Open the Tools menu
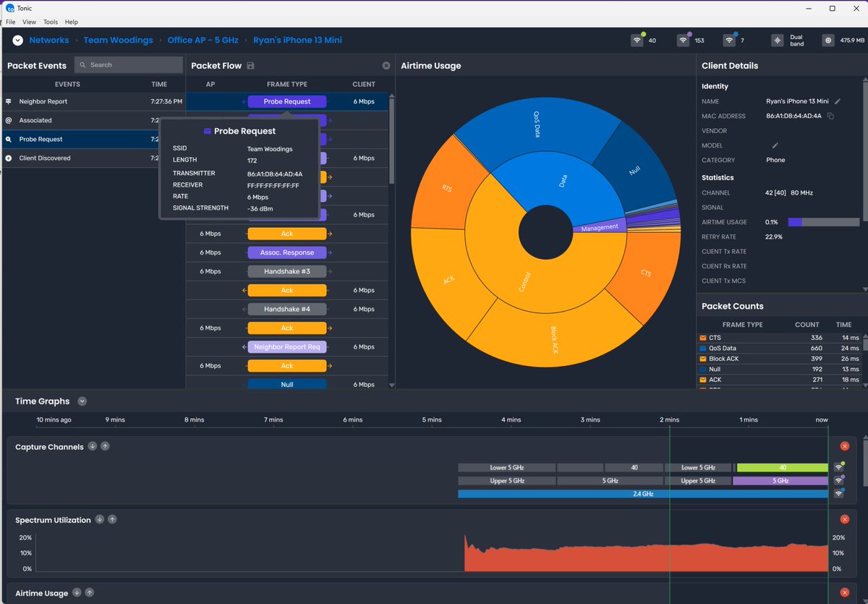Viewport: 868px width, 604px height. [51, 22]
